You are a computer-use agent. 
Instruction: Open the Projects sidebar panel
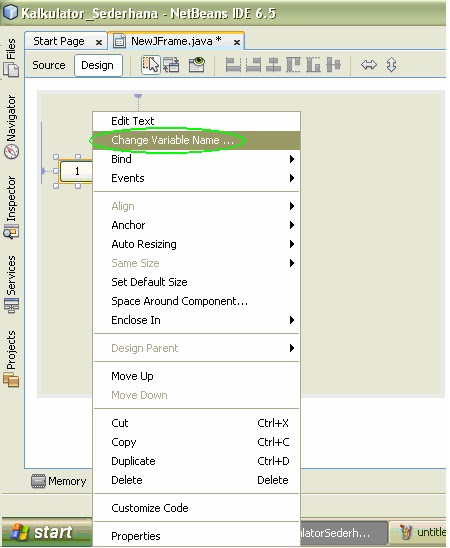(11, 358)
